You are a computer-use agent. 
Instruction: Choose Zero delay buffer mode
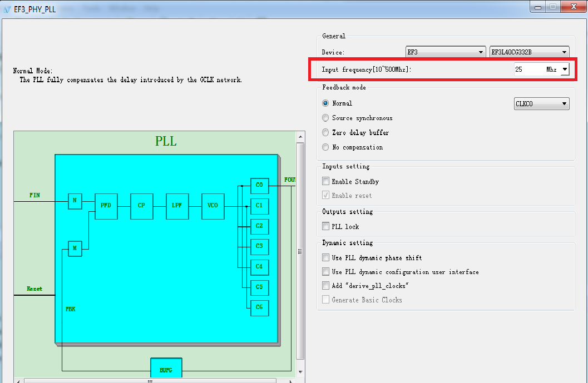(325, 133)
